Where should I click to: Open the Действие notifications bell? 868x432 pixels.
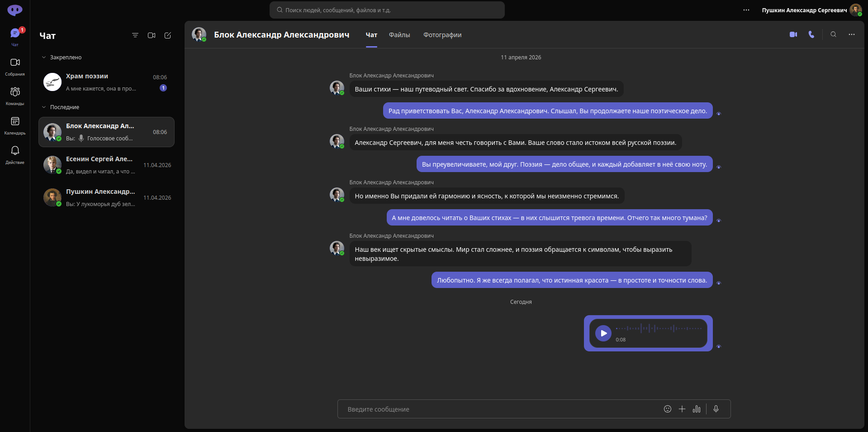tap(15, 155)
